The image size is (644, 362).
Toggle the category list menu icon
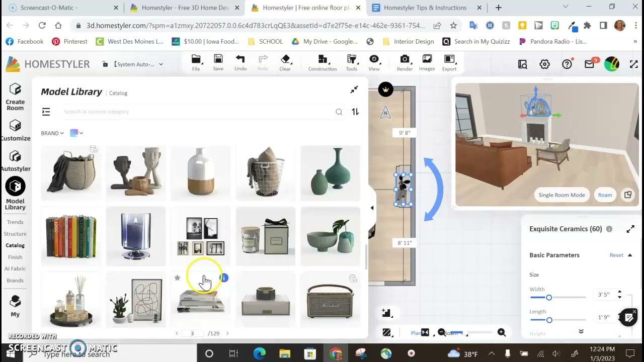click(46, 112)
